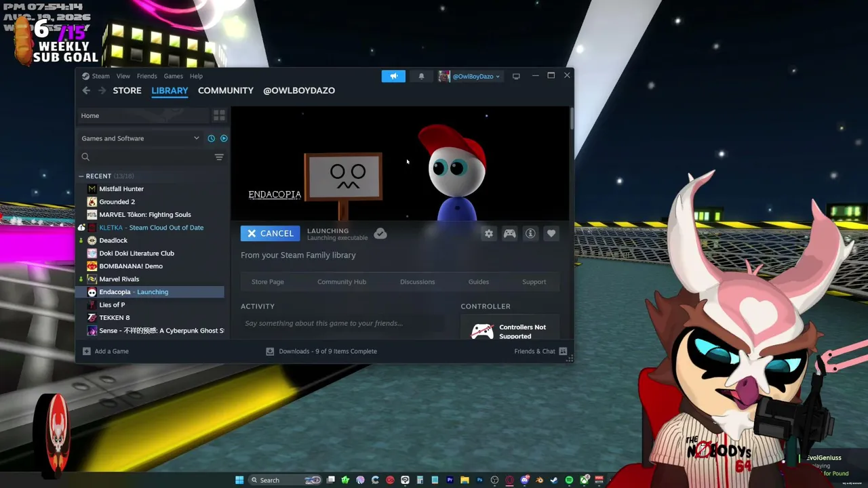Open the Guides link
Screen dimensions: 868x488
tap(478, 282)
